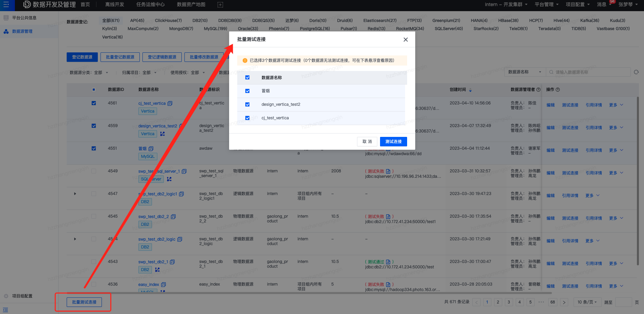Screen dimensions: 644x314
Task: Click the add-tab plus icon in top navigation
Action: [220, 5]
